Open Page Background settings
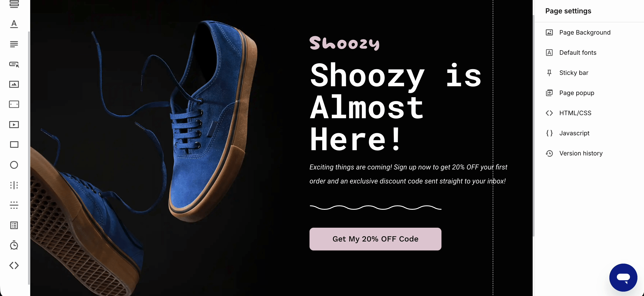 click(x=578, y=32)
